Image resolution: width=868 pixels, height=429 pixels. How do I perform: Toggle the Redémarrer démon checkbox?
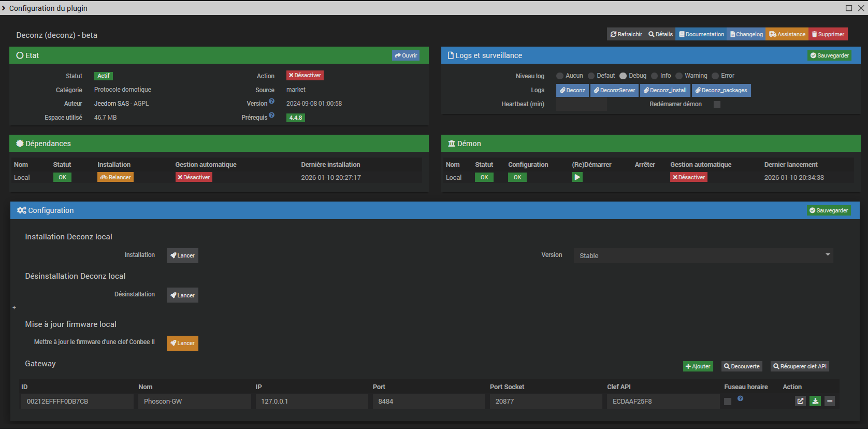click(x=717, y=105)
